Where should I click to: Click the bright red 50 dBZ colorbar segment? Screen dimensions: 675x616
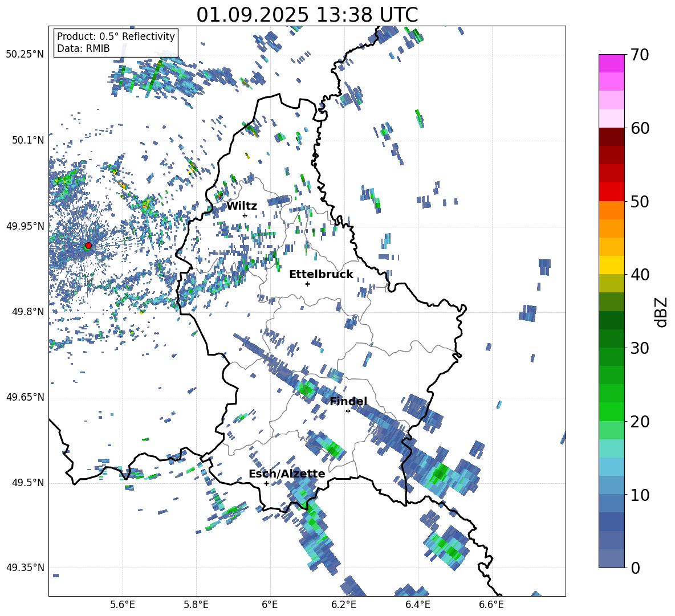pyautogui.click(x=611, y=192)
